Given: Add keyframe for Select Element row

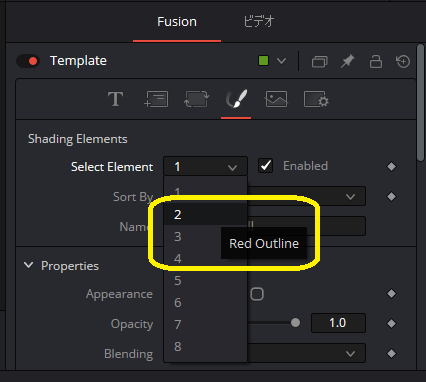Looking at the screenshot, I should (x=391, y=166).
